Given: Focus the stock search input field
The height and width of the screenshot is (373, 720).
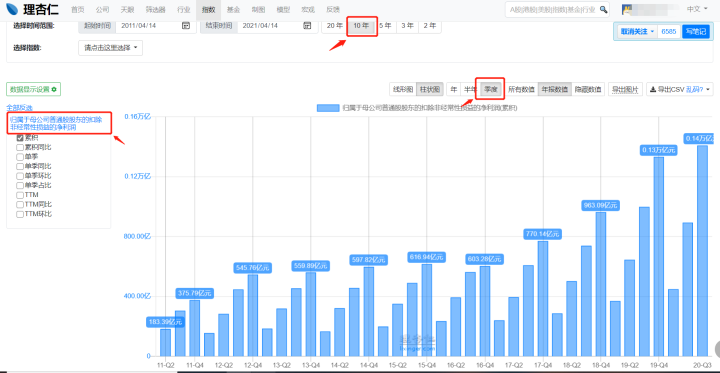Looking at the screenshot, I should coord(552,9).
